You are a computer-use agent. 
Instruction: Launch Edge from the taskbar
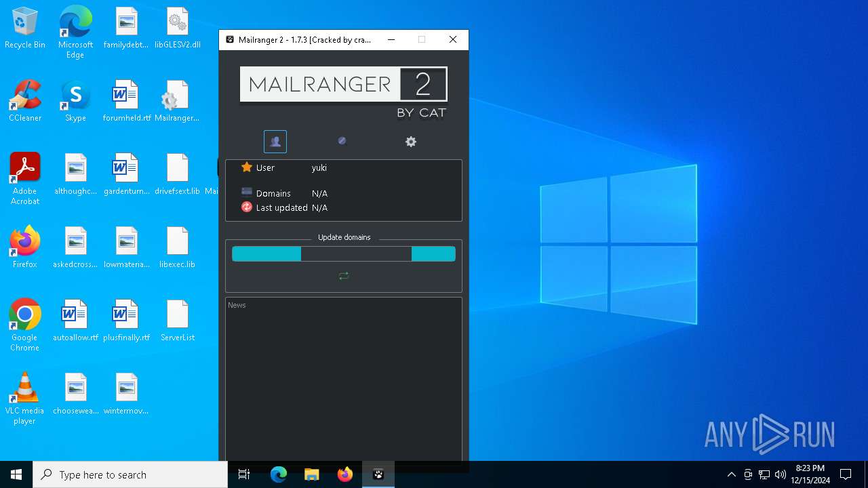pos(279,474)
